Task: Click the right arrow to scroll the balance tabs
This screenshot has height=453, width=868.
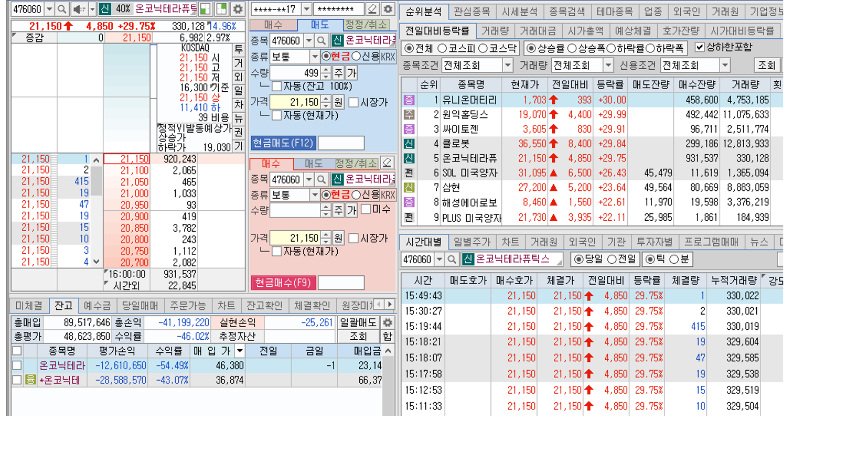Action: (390, 304)
